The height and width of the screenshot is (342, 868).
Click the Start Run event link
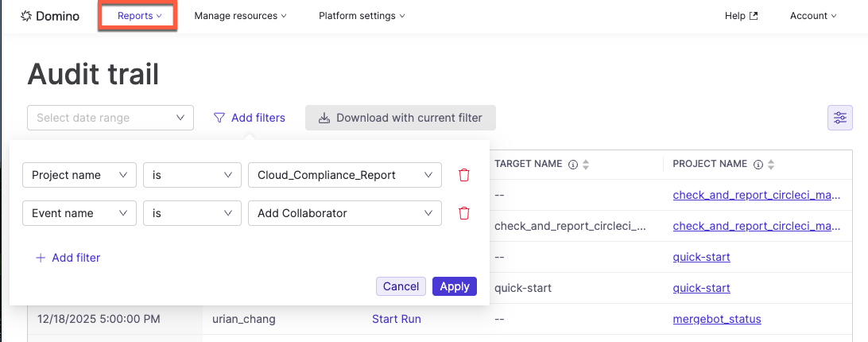coord(397,319)
